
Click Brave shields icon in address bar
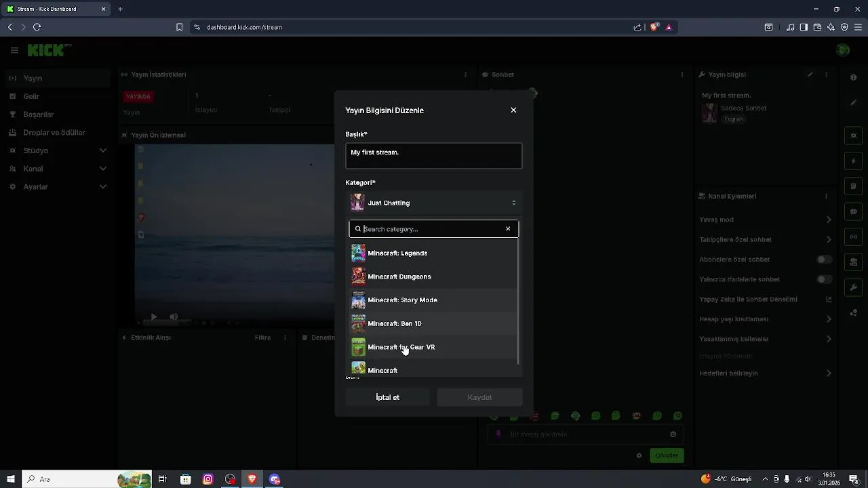(654, 27)
